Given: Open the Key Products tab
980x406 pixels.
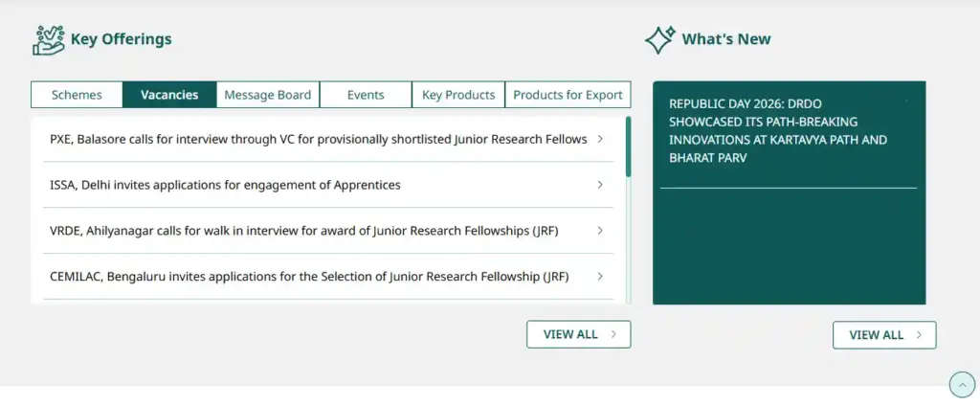Looking at the screenshot, I should pyautogui.click(x=458, y=95).
